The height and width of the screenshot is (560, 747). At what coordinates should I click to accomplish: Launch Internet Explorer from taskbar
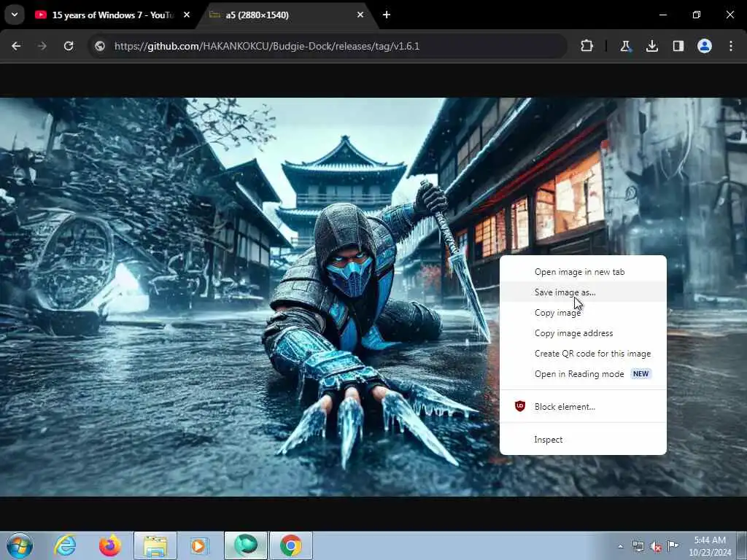click(65, 545)
